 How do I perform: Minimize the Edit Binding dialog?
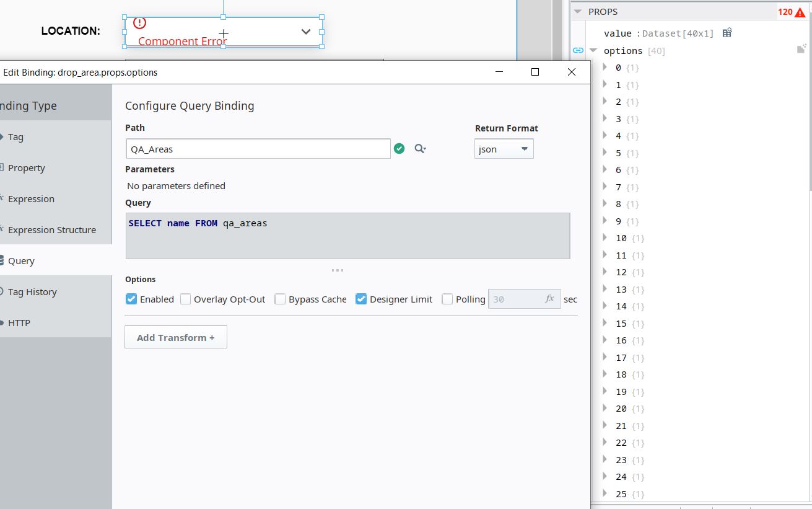tap(499, 72)
